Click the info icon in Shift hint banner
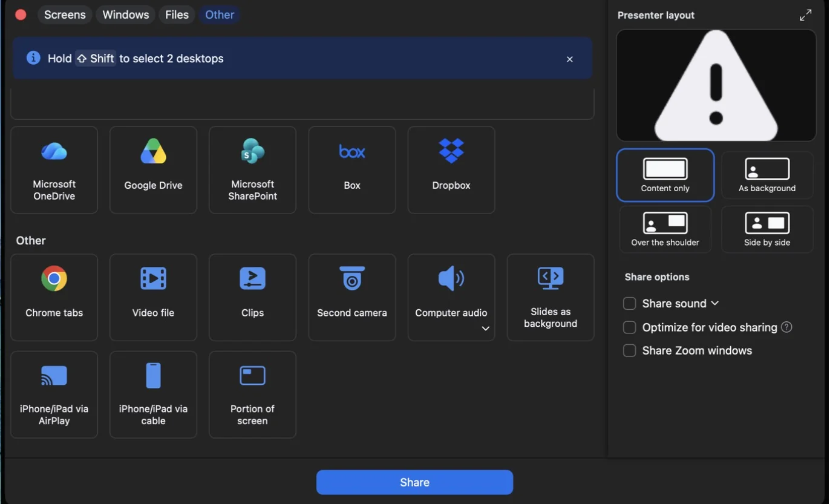This screenshot has height=504, width=830. (33, 58)
